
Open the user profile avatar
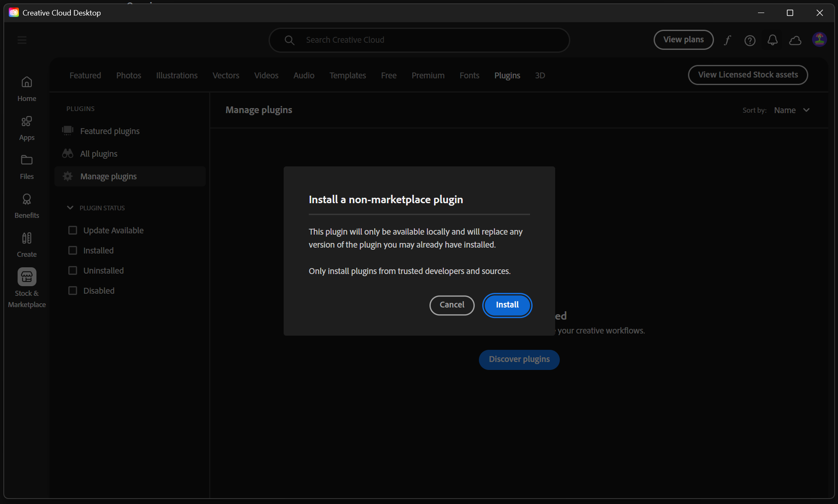pos(820,39)
